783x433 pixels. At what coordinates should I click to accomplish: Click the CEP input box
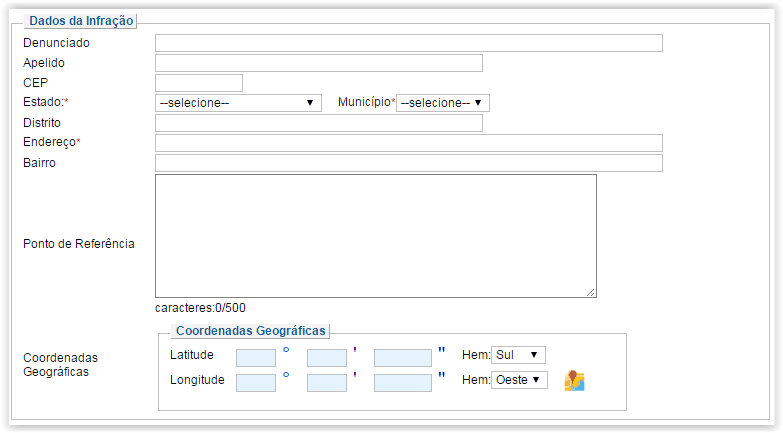pos(199,83)
